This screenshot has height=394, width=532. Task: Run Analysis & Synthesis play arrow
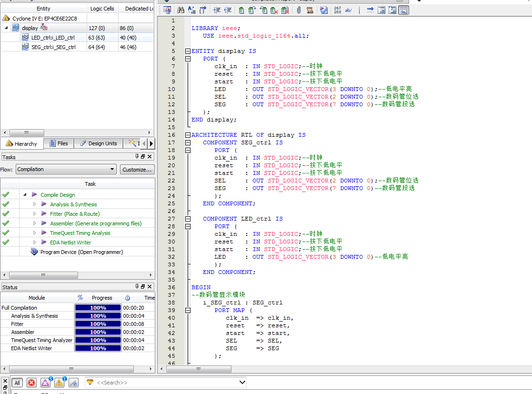click(44, 204)
